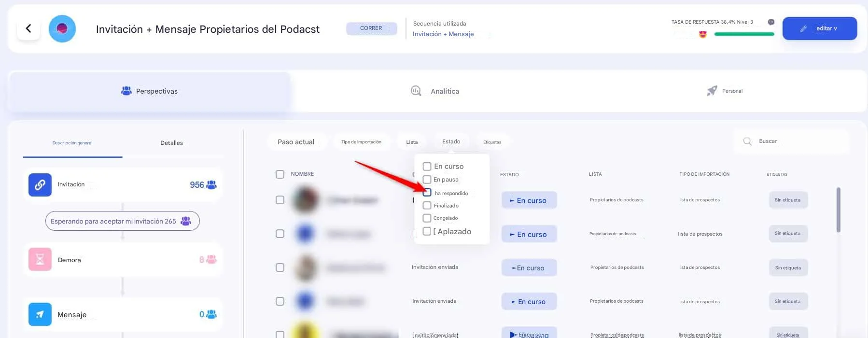Select the third prospect row checkbox
The image size is (868, 338).
pyautogui.click(x=280, y=268)
